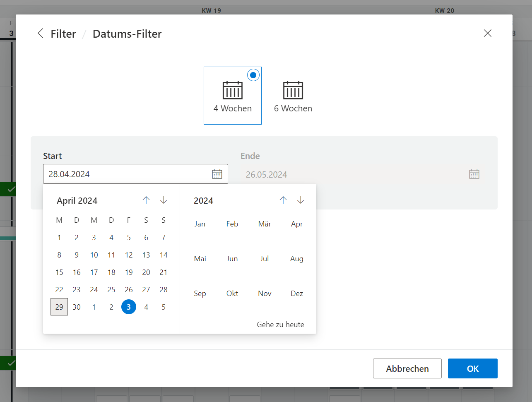Select month Jun
Viewport: 532px width, 402px height.
point(232,259)
